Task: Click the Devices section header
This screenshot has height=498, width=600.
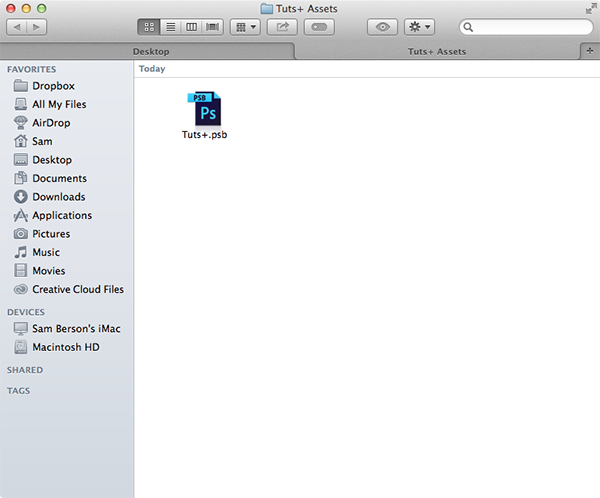Action: (26, 312)
